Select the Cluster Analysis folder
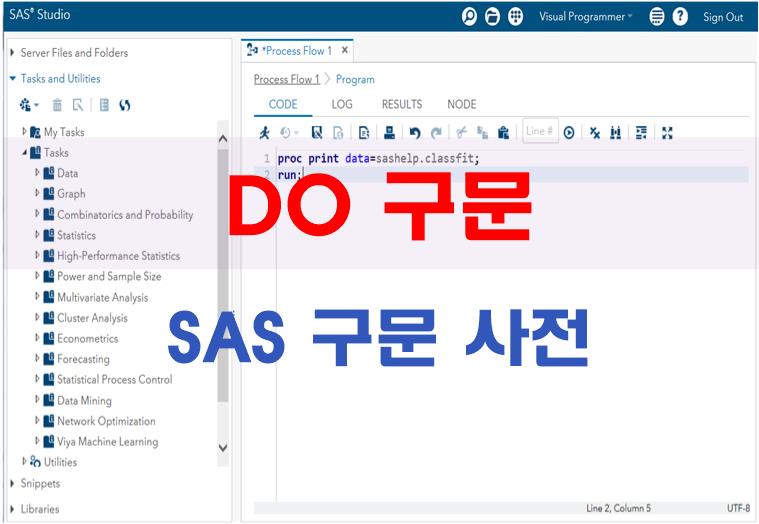The height and width of the screenshot is (524, 759). tap(92, 318)
